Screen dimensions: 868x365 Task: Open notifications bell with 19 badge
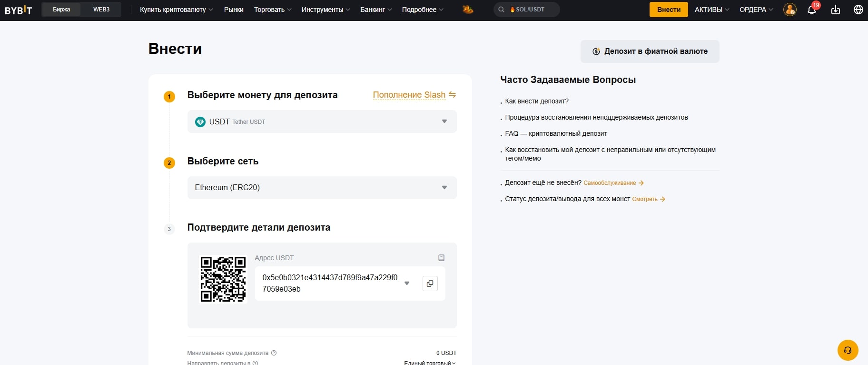pos(812,9)
